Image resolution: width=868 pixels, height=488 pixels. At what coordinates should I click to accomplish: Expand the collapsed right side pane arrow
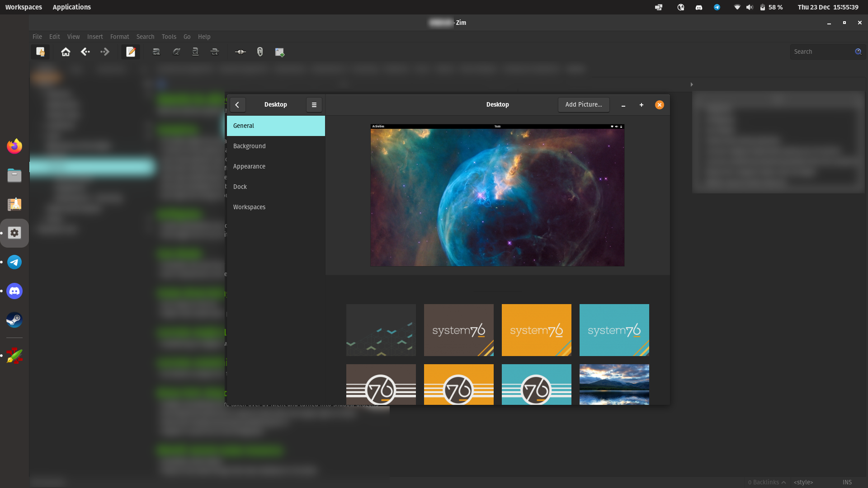pyautogui.click(x=691, y=84)
